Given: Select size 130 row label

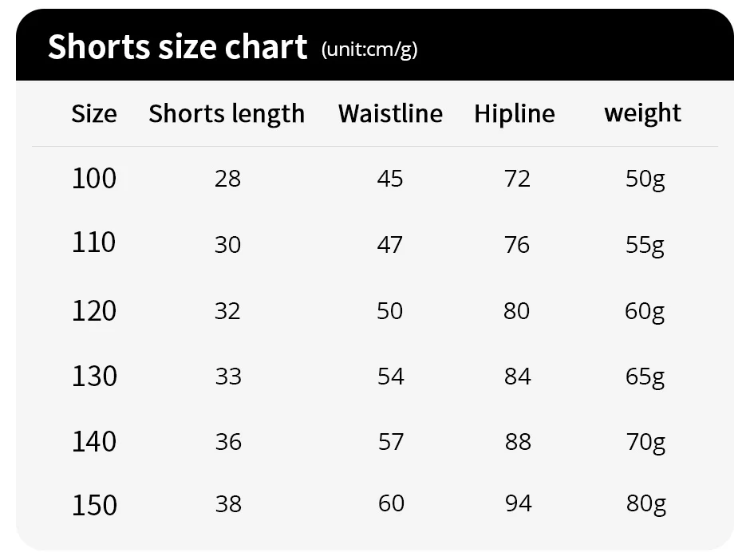Looking at the screenshot, I should tap(94, 376).
